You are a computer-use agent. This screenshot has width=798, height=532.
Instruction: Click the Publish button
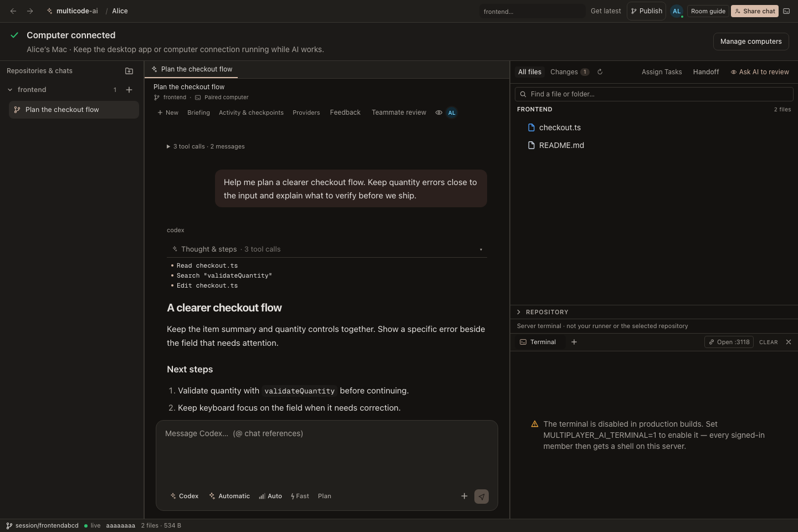click(x=646, y=11)
